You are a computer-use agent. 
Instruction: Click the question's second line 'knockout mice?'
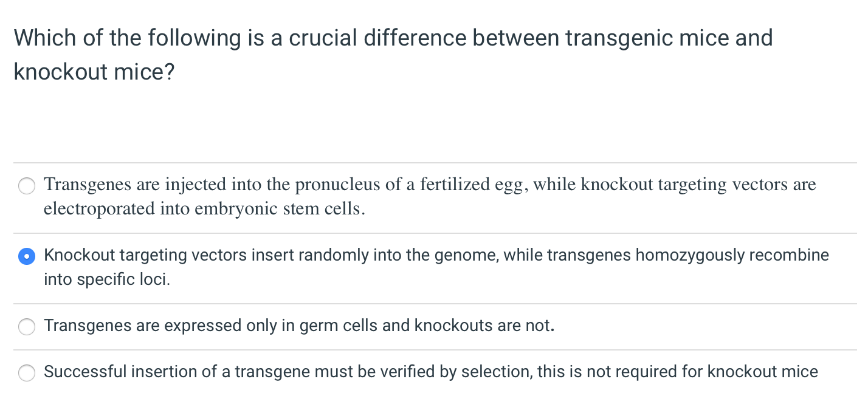(94, 72)
